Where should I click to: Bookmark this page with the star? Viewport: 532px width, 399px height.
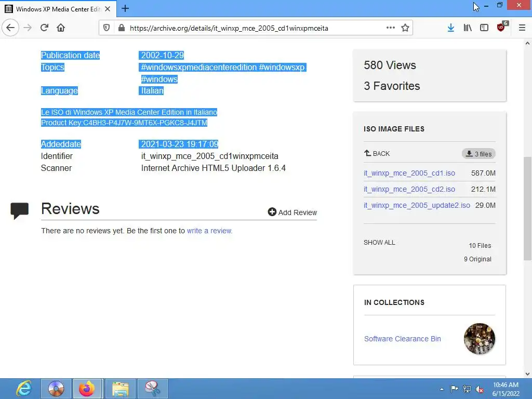405,28
